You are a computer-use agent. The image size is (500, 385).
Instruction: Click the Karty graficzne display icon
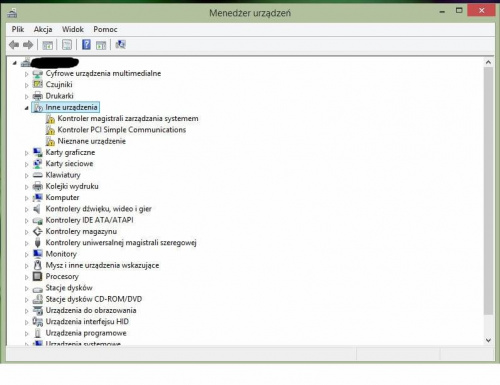[38, 152]
